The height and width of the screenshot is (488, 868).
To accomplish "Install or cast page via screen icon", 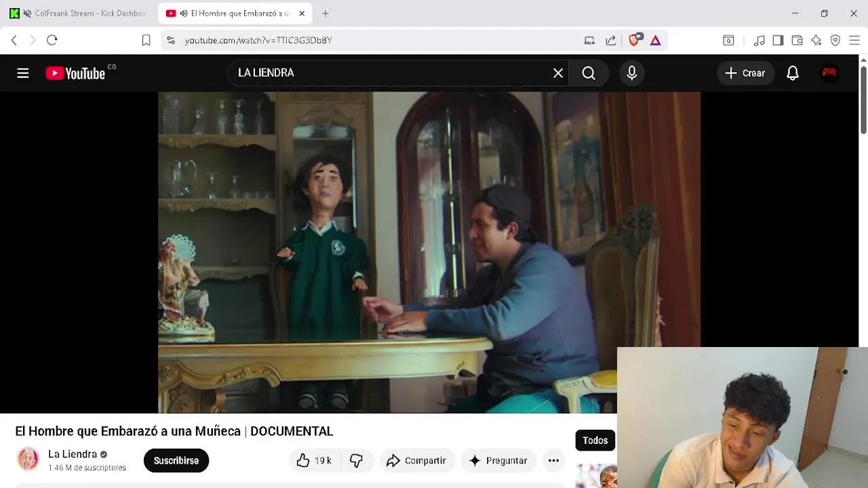I will point(589,41).
